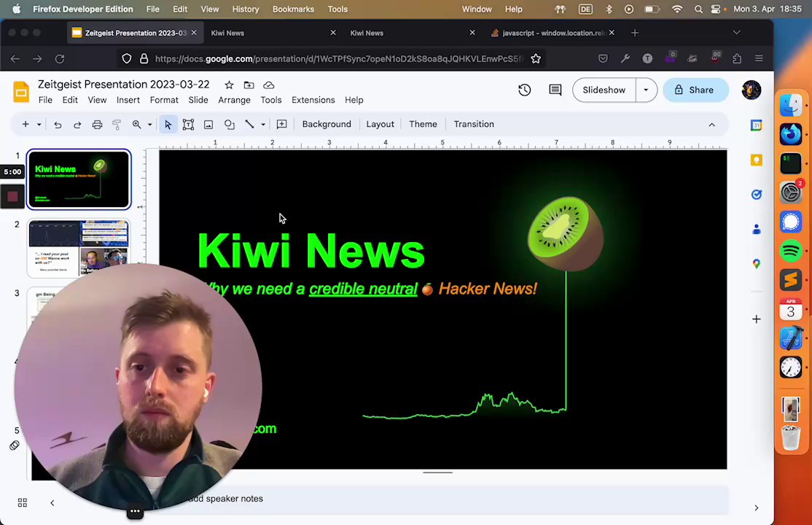Get add-ons with the plus icon
The width and height of the screenshot is (812, 525).
pos(756,319)
